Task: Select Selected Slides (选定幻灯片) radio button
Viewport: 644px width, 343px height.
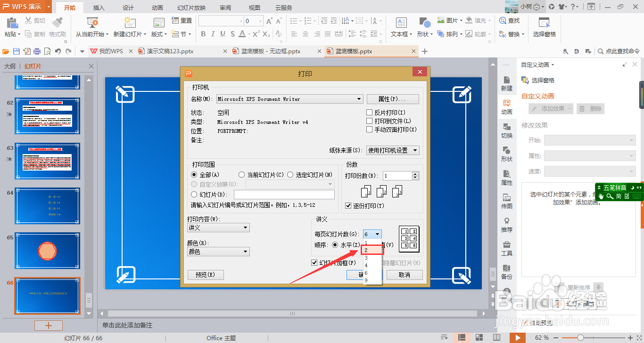Action: [290, 175]
